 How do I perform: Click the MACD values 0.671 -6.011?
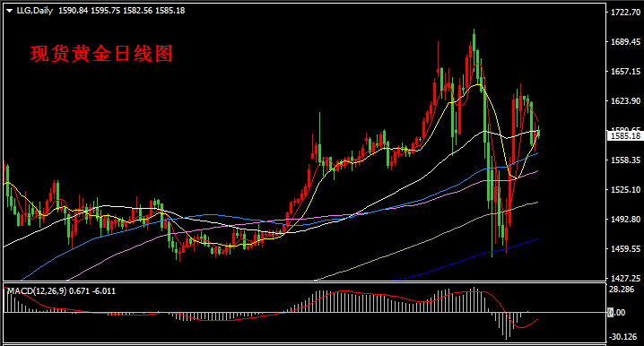92,291
